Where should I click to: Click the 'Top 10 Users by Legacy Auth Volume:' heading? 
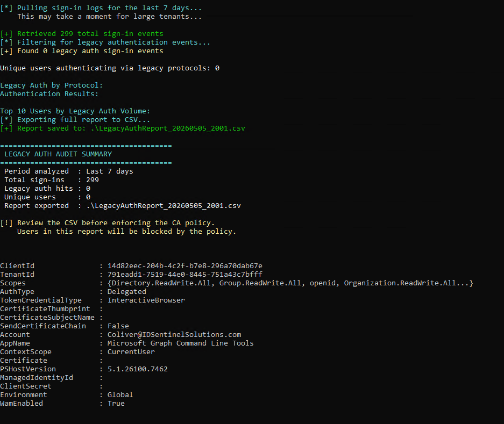coord(75,111)
